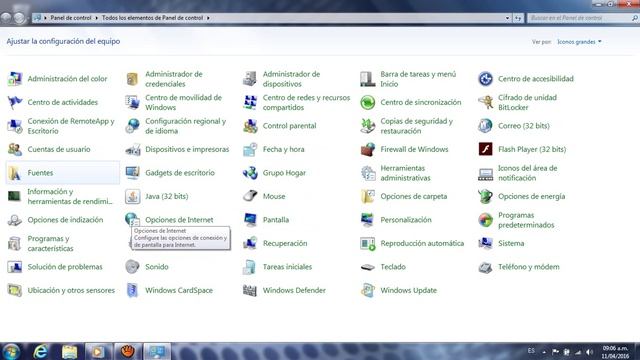Screen dimensions: 640x360
Task: Open Flash Player (32 bits) icon
Action: pyautogui.click(x=485, y=149)
